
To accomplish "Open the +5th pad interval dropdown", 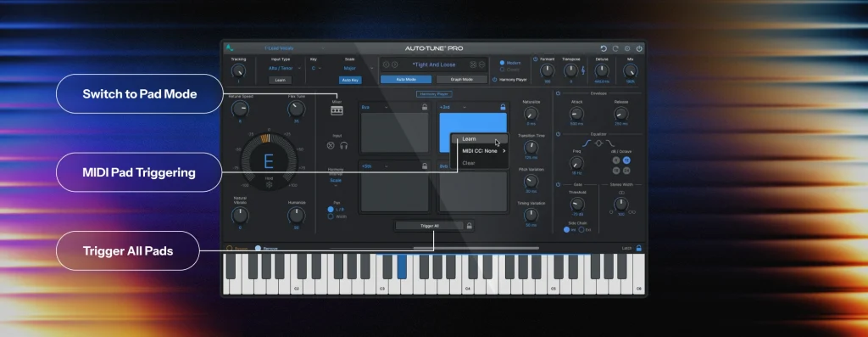I will pos(375,166).
